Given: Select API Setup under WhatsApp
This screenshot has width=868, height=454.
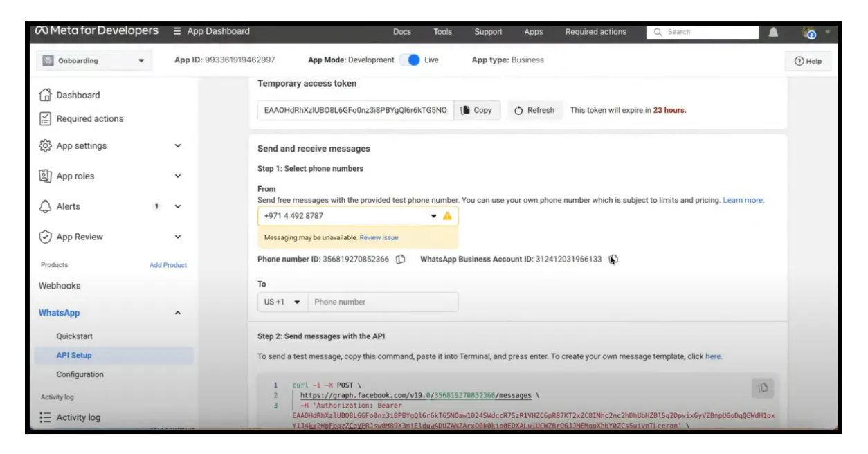Looking at the screenshot, I should click(x=74, y=355).
